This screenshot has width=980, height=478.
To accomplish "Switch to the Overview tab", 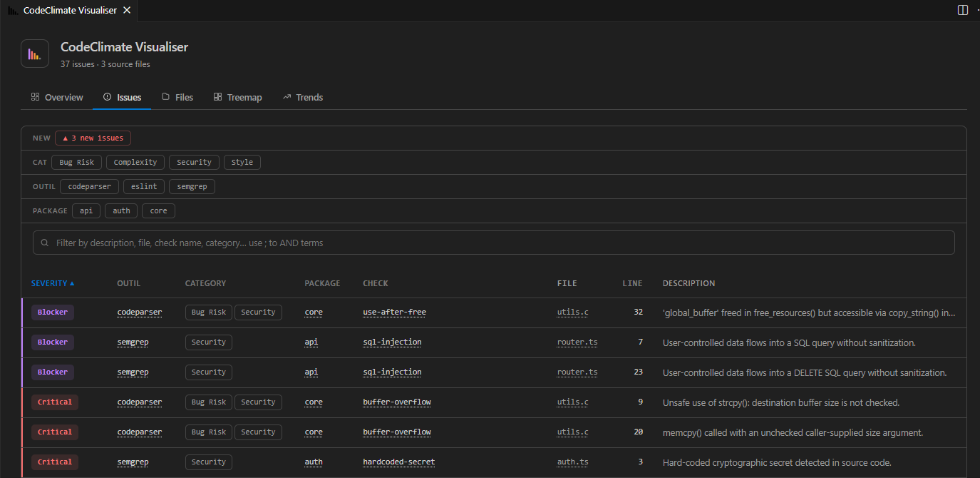I will tap(57, 97).
